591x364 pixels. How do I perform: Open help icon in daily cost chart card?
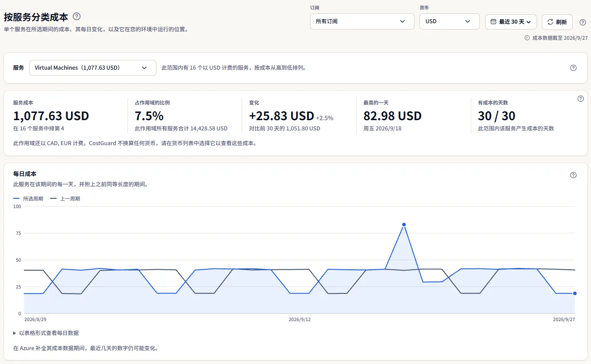(x=574, y=175)
